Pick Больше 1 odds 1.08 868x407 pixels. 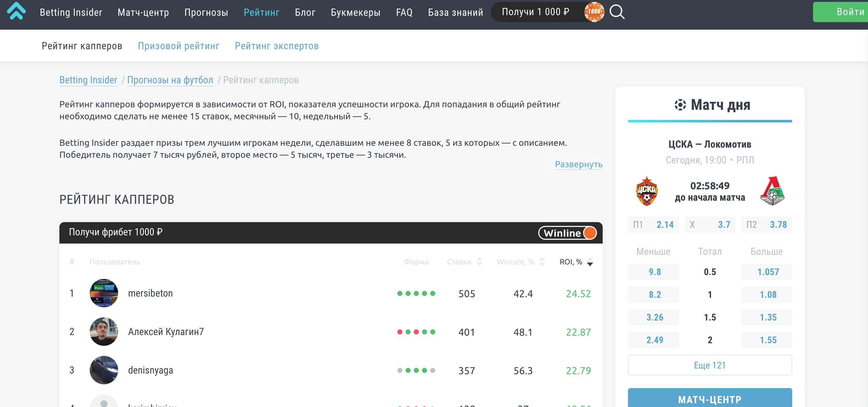point(766,294)
